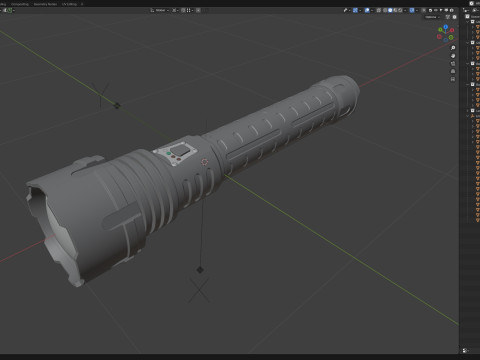Viewport: 480px width, 360px height.
Task: Open the overlays options dropdown arrow
Action: [x=372, y=10]
